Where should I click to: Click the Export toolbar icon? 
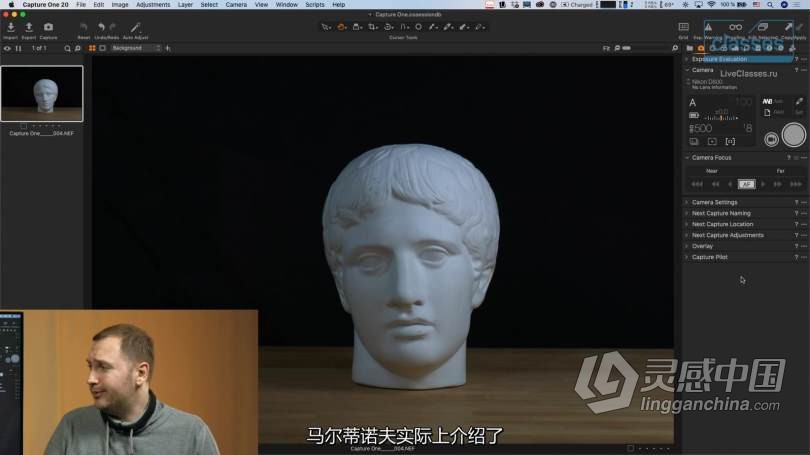click(29, 27)
